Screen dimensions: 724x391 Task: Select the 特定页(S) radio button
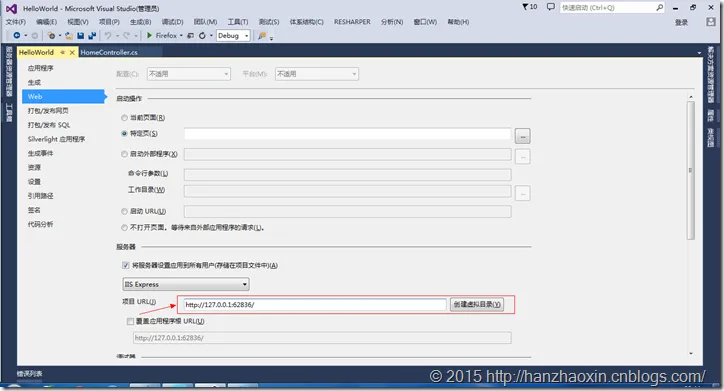(x=124, y=133)
